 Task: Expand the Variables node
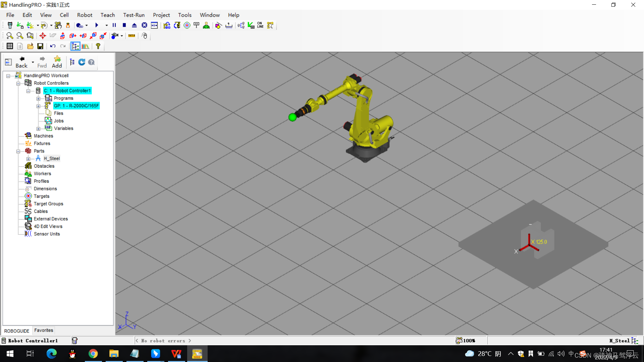pos(38,129)
